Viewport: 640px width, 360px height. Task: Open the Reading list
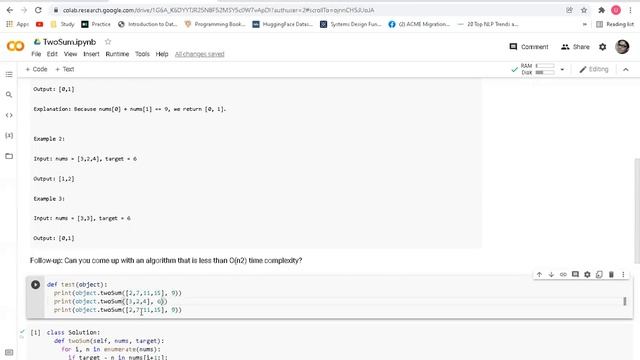615,24
